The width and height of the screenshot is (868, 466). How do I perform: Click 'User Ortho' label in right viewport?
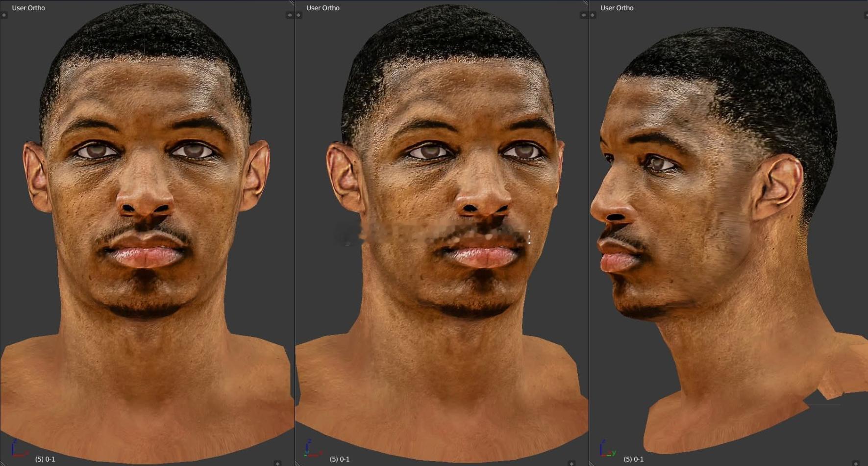click(x=617, y=8)
